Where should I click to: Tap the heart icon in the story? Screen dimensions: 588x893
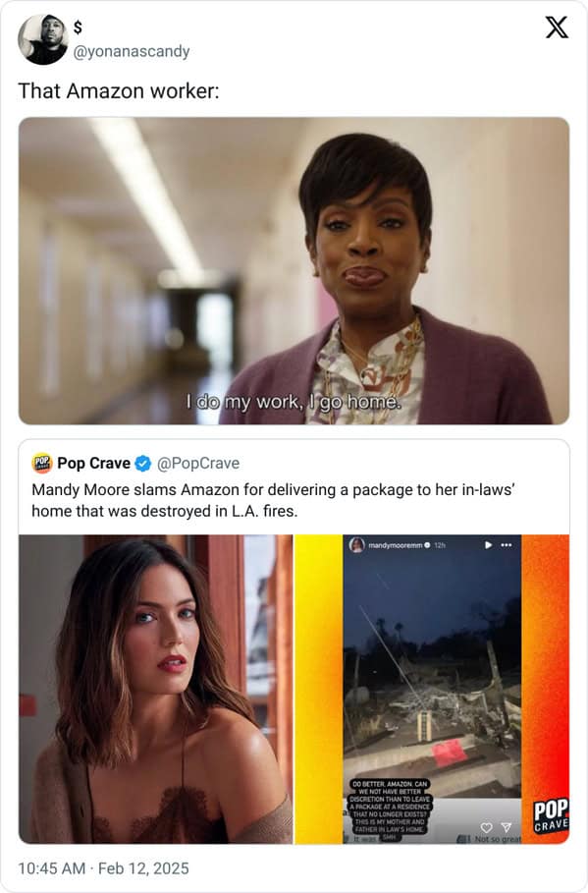click(x=486, y=827)
